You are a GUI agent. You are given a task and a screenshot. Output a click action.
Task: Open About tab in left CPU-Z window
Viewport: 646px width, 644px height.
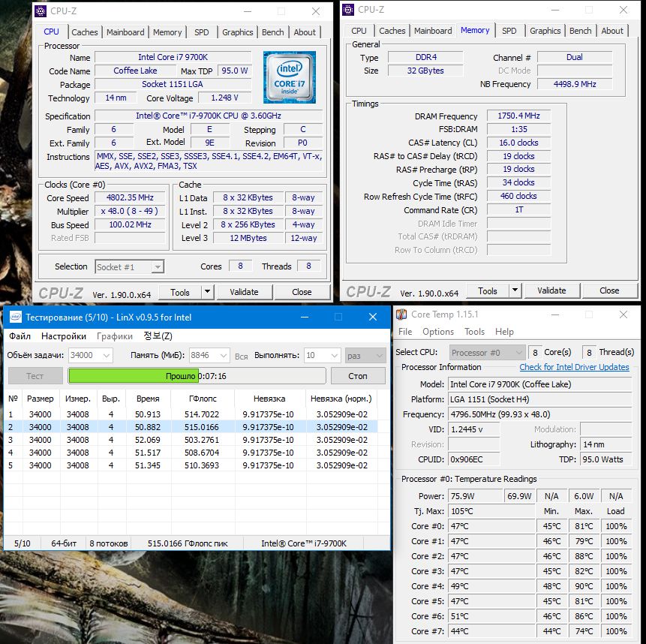pos(305,32)
